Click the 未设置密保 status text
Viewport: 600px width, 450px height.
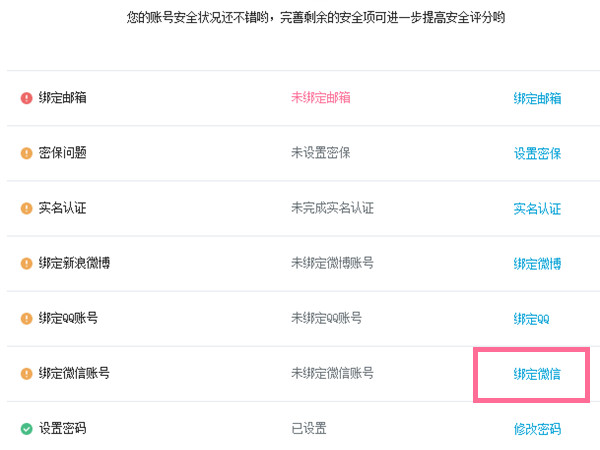click(x=320, y=153)
